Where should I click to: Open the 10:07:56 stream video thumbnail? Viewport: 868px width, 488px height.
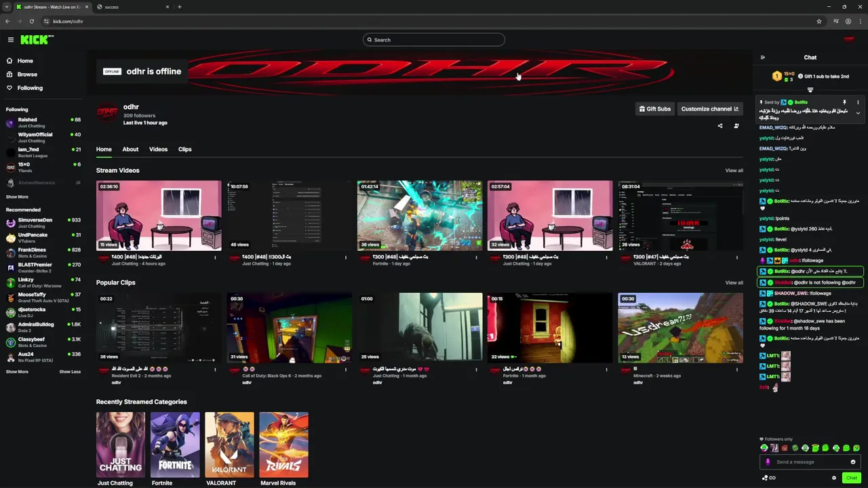click(289, 216)
